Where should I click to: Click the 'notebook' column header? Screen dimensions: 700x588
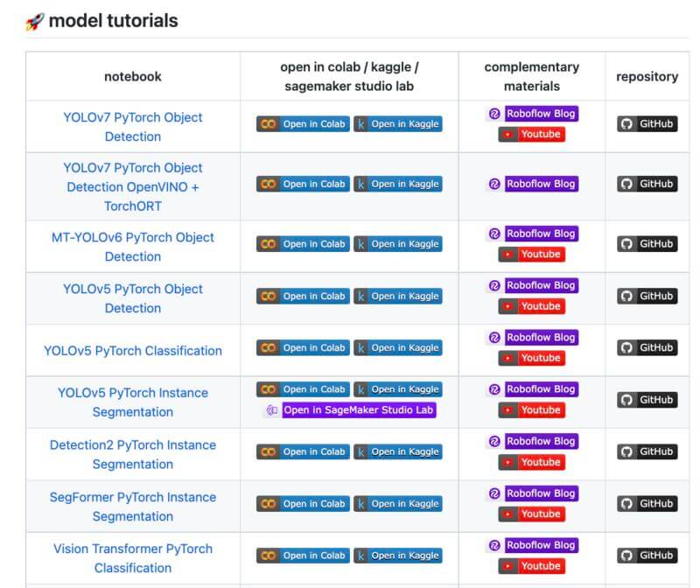[x=133, y=76]
